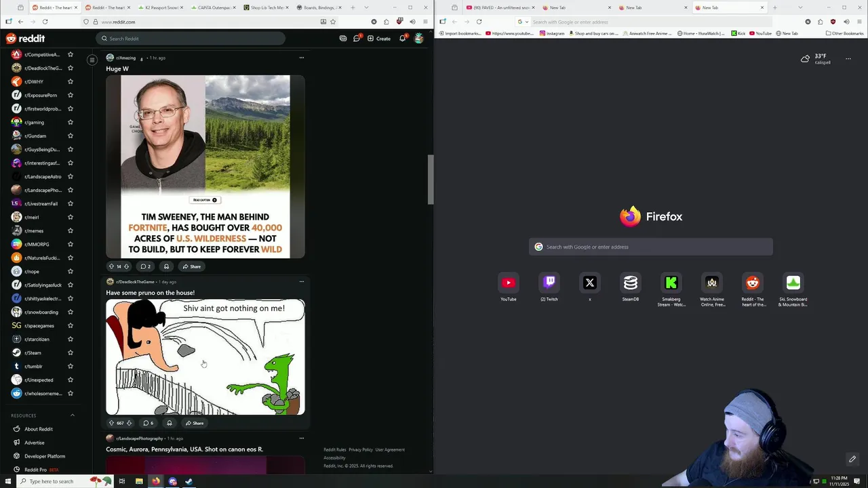Image resolution: width=868 pixels, height=488 pixels.
Task: Open the About Reddit link
Action: click(x=39, y=429)
